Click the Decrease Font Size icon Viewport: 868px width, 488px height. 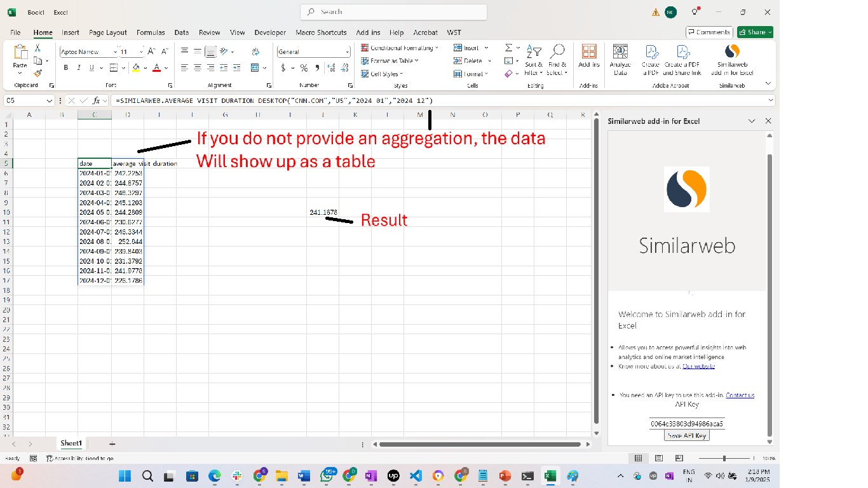point(165,51)
